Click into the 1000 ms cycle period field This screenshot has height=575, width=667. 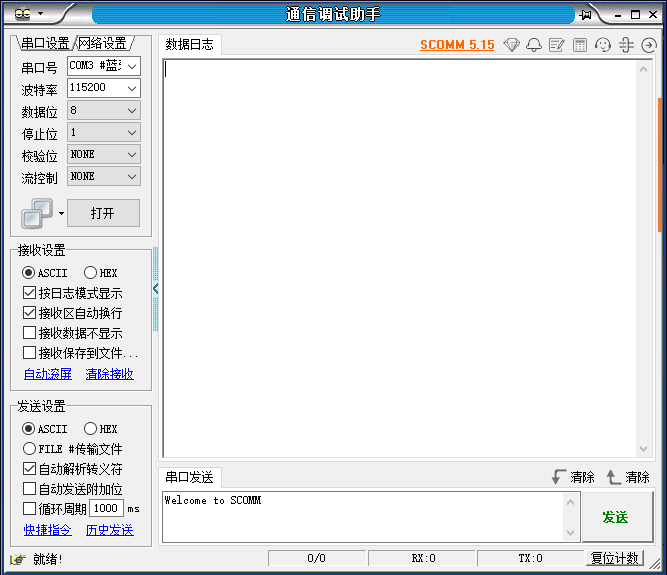(106, 508)
